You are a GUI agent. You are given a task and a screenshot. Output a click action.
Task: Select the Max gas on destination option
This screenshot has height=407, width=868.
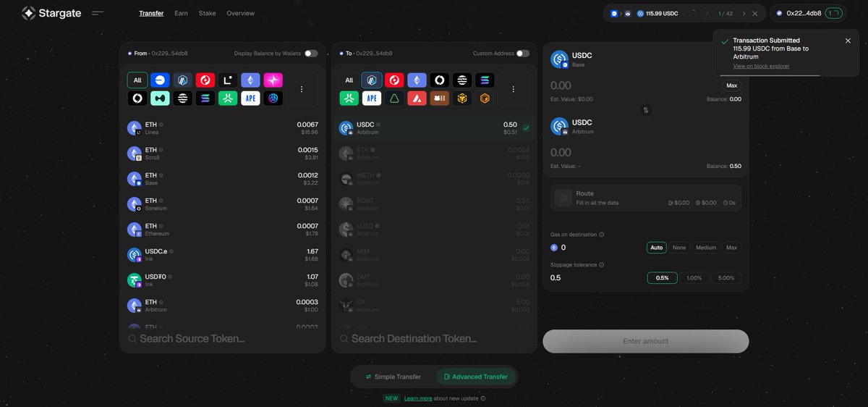(x=732, y=248)
